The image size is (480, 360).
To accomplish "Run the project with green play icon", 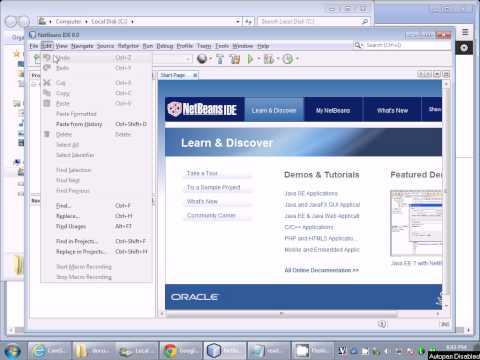I will coord(250,59).
